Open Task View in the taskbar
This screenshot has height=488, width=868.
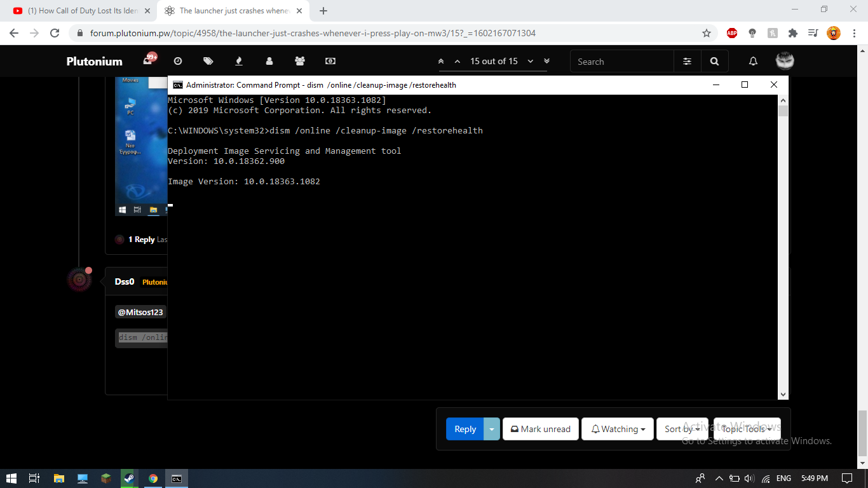(35, 478)
